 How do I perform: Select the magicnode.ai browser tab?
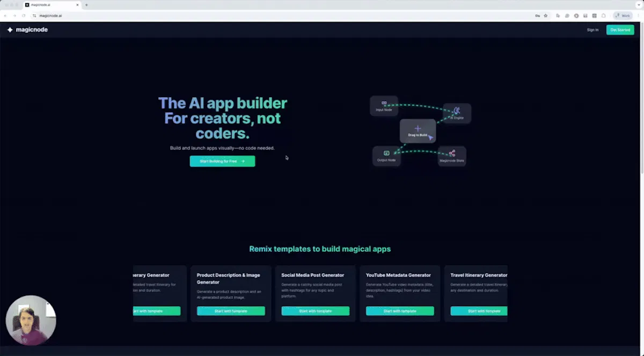(53, 5)
